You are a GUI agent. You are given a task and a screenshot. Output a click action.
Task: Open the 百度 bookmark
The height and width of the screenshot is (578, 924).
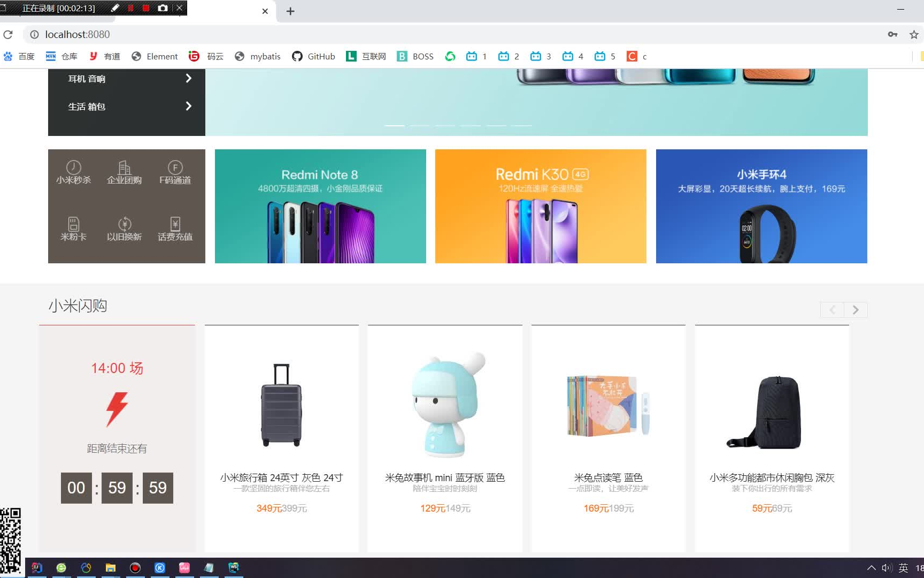coord(19,56)
